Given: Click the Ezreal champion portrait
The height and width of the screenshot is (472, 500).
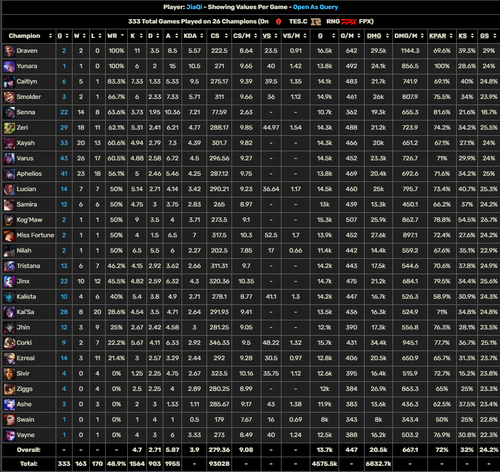Looking at the screenshot, I should tap(9, 358).
